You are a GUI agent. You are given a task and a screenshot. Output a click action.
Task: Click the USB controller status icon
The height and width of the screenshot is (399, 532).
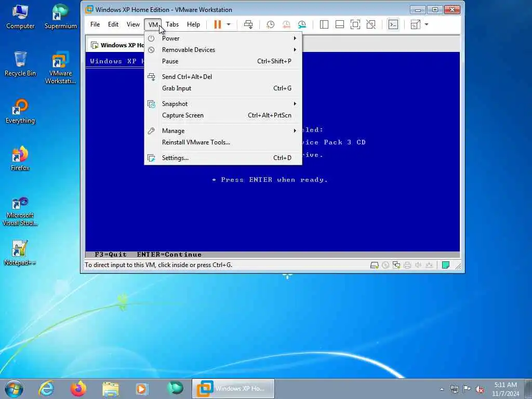(x=429, y=265)
